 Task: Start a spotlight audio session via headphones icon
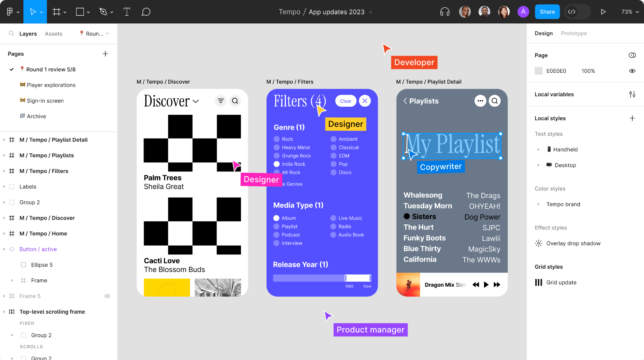pyautogui.click(x=444, y=11)
